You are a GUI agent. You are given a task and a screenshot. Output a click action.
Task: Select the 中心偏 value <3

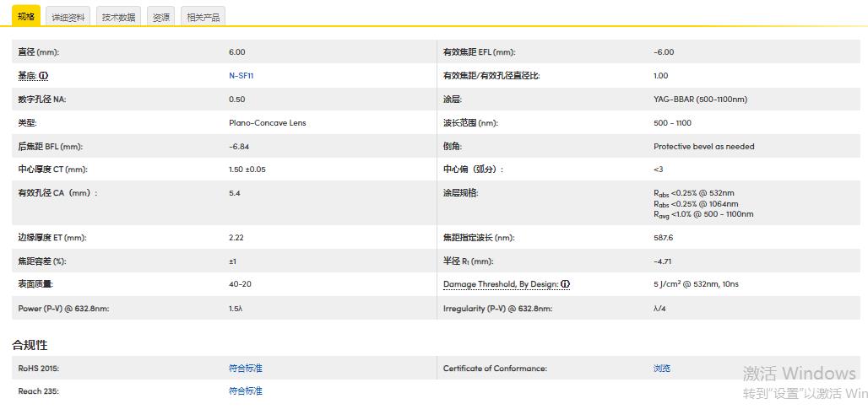tap(659, 170)
